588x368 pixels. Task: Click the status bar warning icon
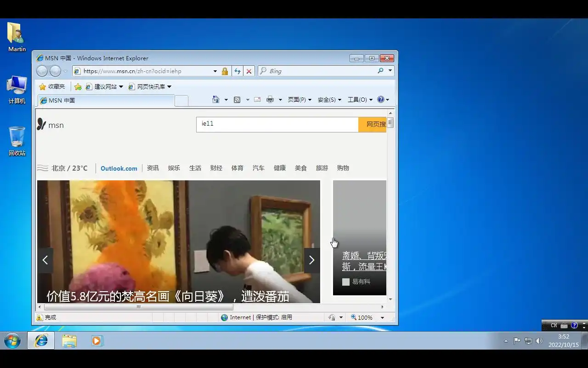[x=40, y=317]
